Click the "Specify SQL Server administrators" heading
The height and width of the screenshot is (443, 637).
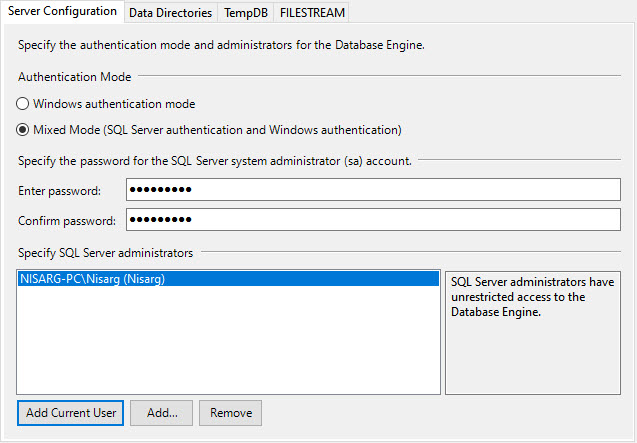(105, 254)
